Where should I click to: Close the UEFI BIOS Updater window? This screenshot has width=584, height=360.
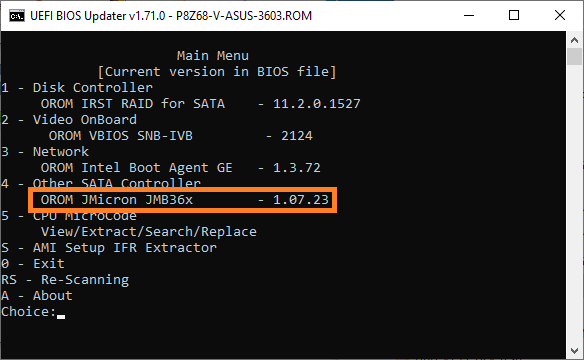coord(560,16)
